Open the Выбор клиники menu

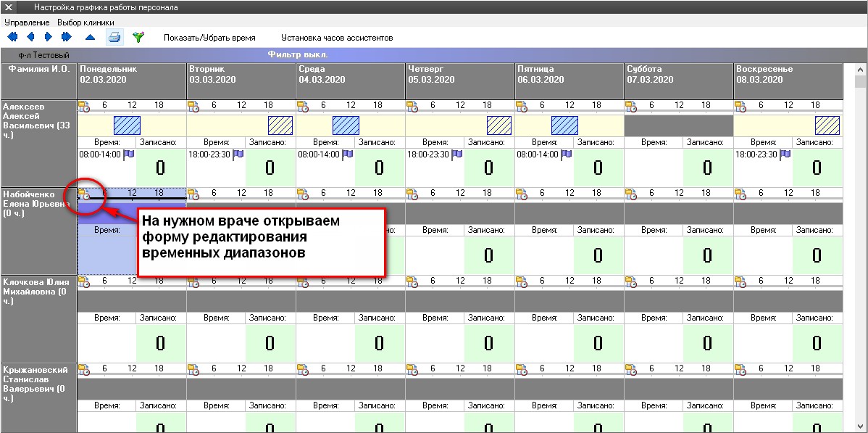tap(85, 22)
